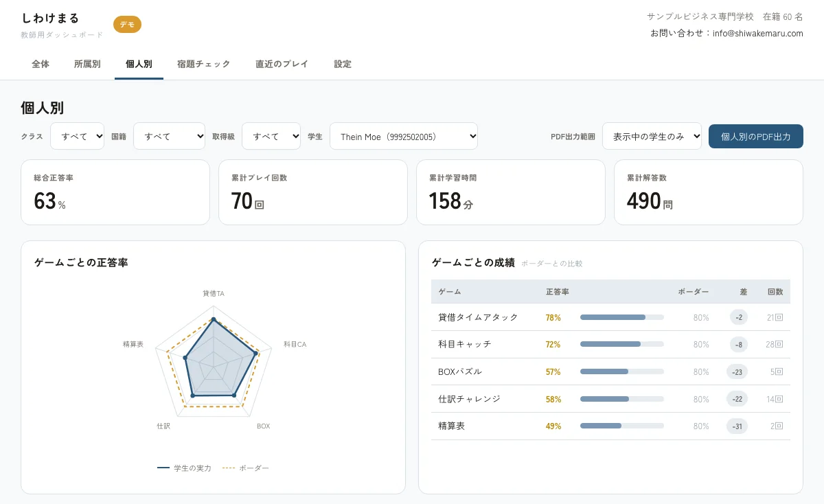Select the 個人別 tab
Image resolution: width=824 pixels, height=504 pixels.
[139, 64]
